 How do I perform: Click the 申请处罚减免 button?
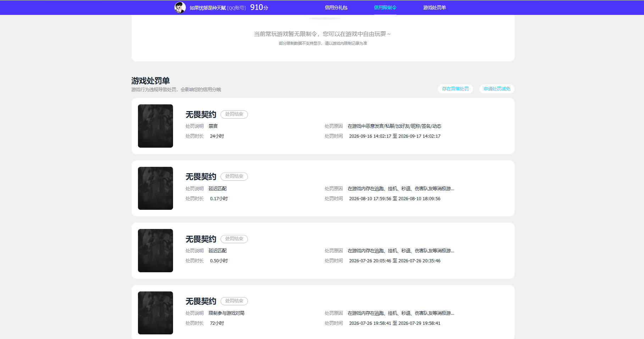pos(497,89)
